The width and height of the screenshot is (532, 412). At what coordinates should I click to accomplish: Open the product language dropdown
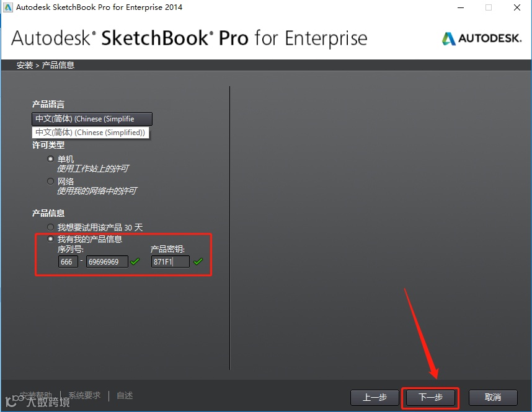coord(92,119)
